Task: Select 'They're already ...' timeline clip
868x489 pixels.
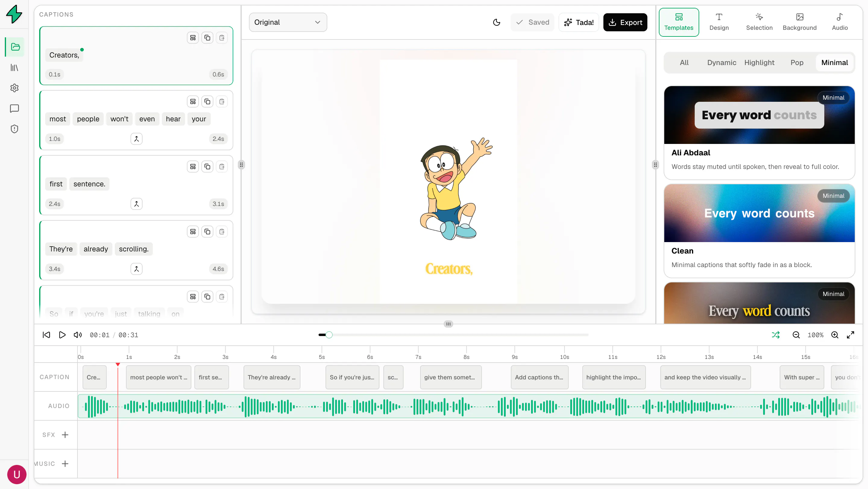Action: 272,377
